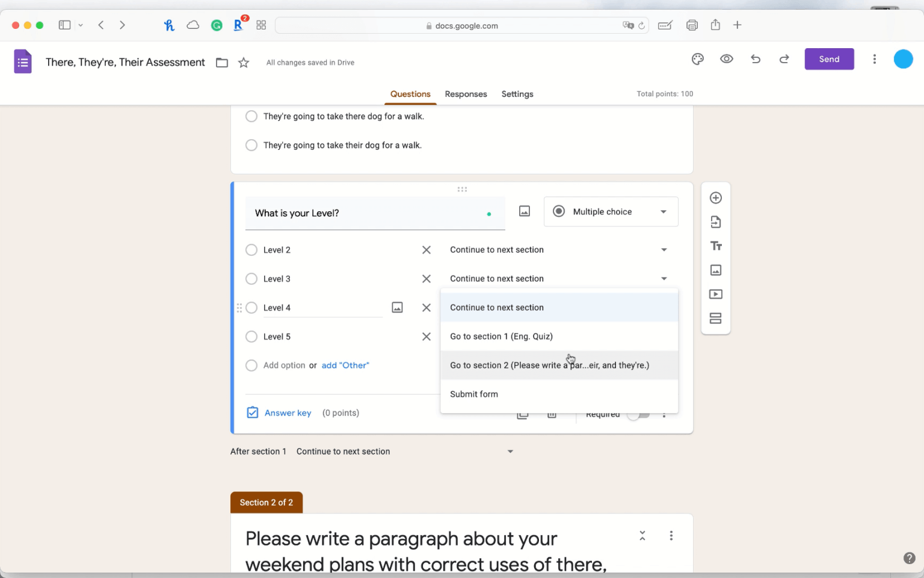Image resolution: width=924 pixels, height=578 pixels.
Task: Click the Add question plus icon
Action: tap(715, 198)
